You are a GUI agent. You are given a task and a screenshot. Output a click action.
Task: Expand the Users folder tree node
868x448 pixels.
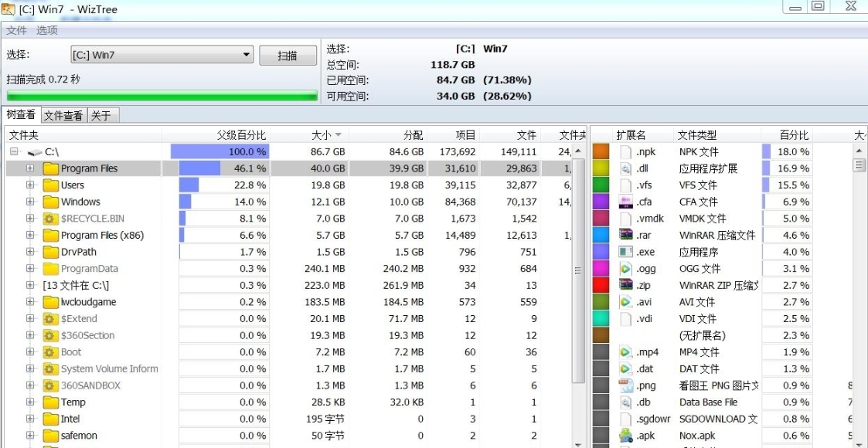coord(30,185)
